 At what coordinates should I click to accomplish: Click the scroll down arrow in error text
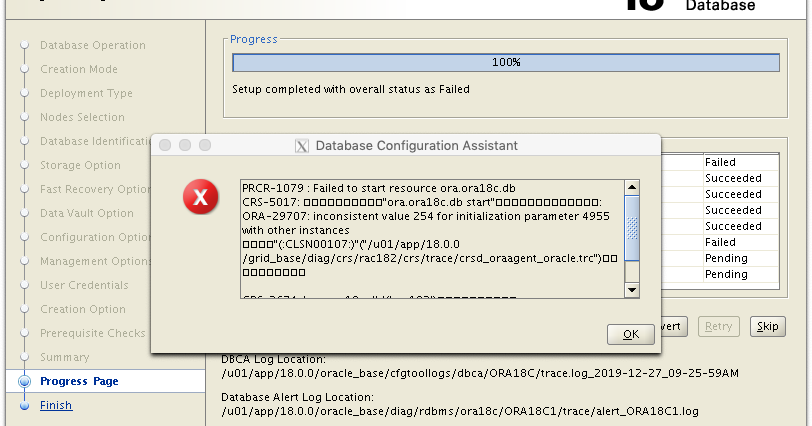point(632,290)
